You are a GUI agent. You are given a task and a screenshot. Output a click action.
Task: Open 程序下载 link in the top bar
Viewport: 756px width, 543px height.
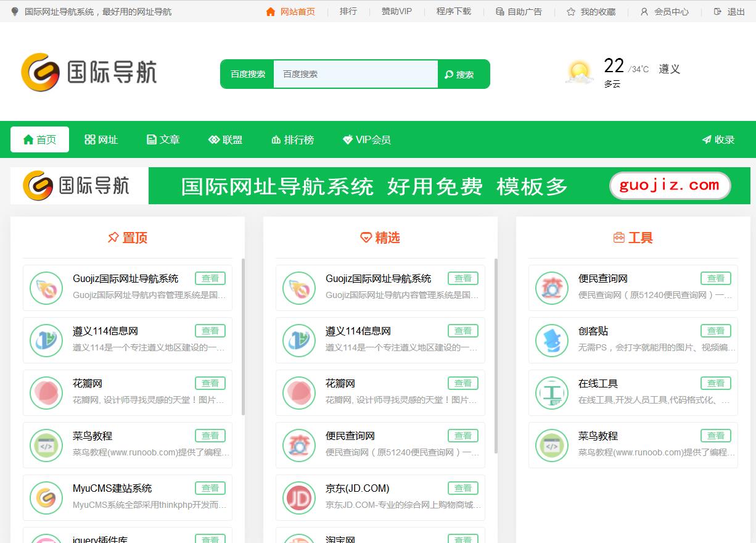[x=454, y=12]
